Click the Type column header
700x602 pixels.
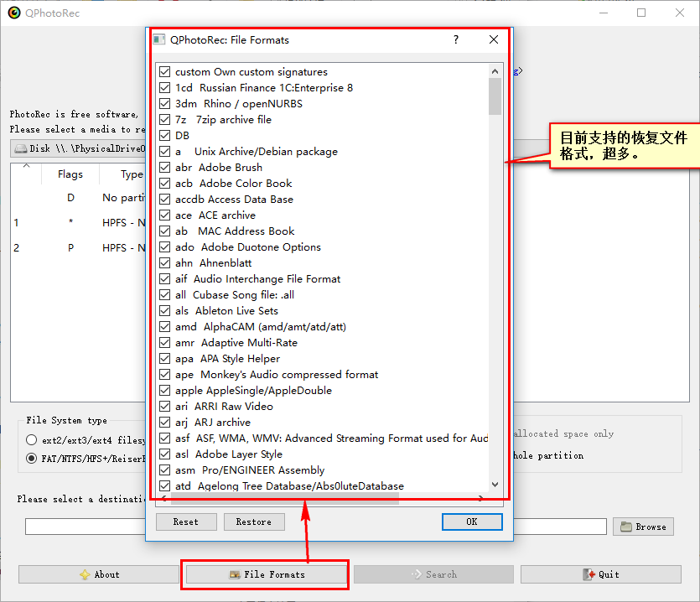pos(132,174)
